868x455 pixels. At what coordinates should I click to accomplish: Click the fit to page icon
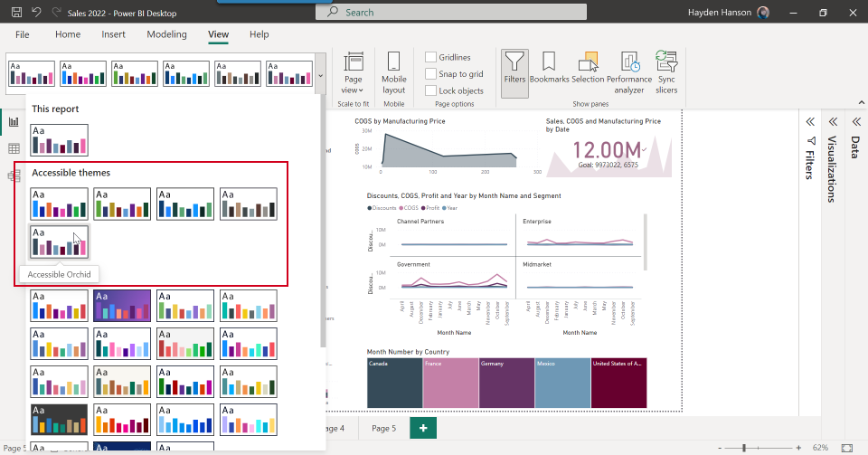point(847,448)
